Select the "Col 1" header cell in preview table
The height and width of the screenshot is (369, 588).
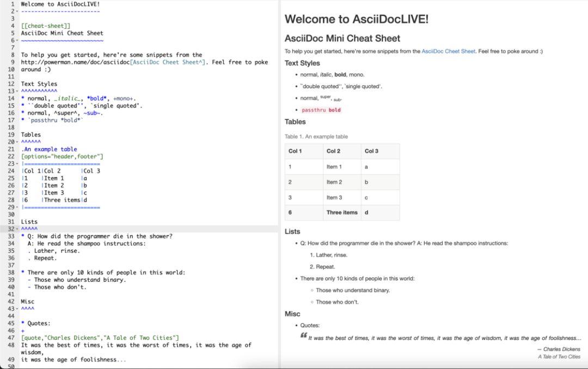click(304, 151)
